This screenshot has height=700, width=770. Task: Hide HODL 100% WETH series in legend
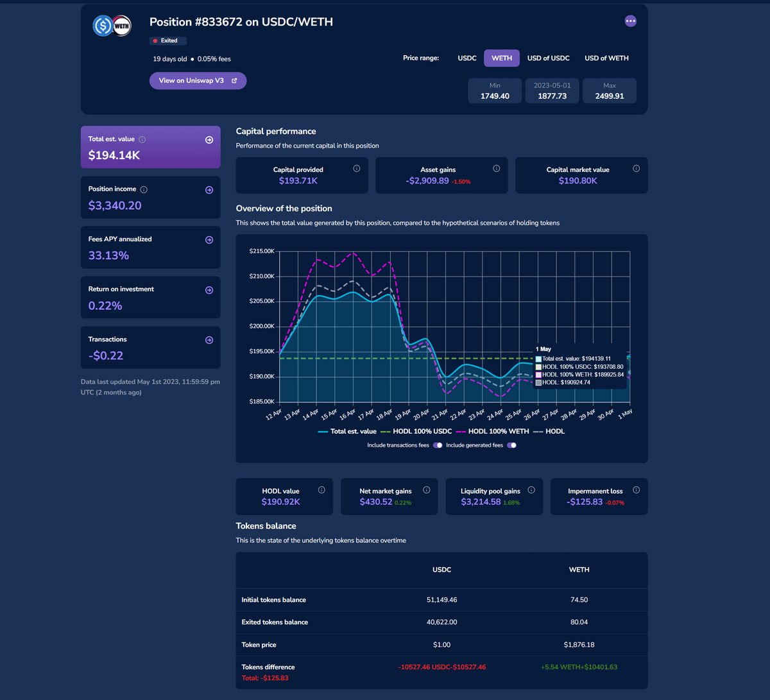coord(493,432)
